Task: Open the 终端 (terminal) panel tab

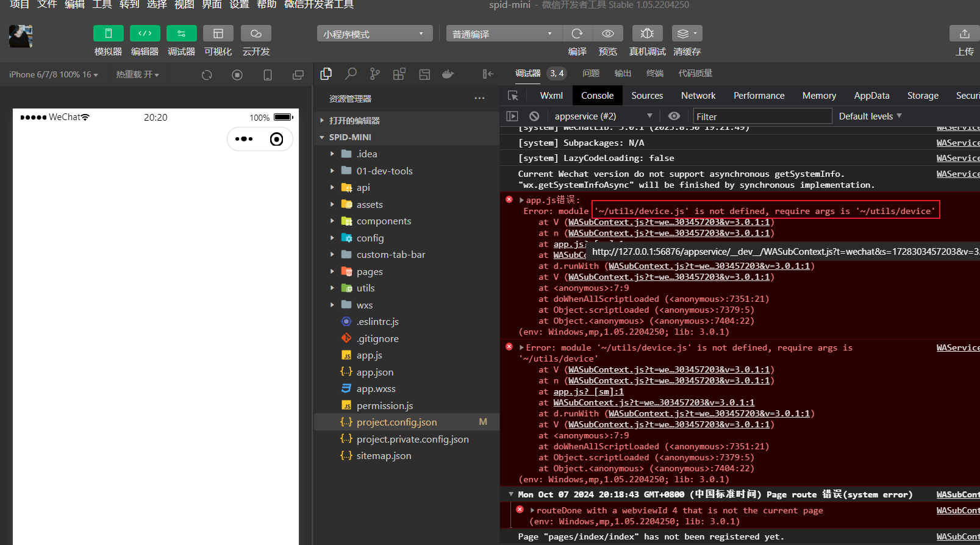Action: tap(655, 73)
